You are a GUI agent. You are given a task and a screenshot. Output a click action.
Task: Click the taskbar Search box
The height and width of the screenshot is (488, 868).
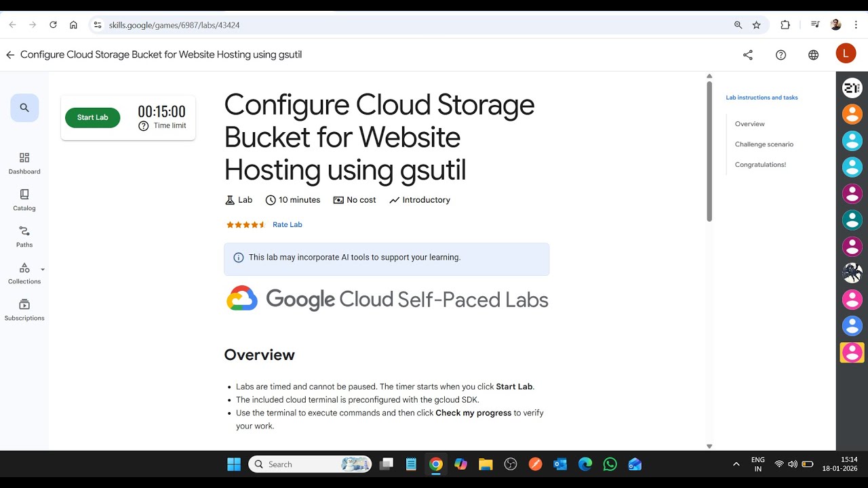tap(310, 464)
